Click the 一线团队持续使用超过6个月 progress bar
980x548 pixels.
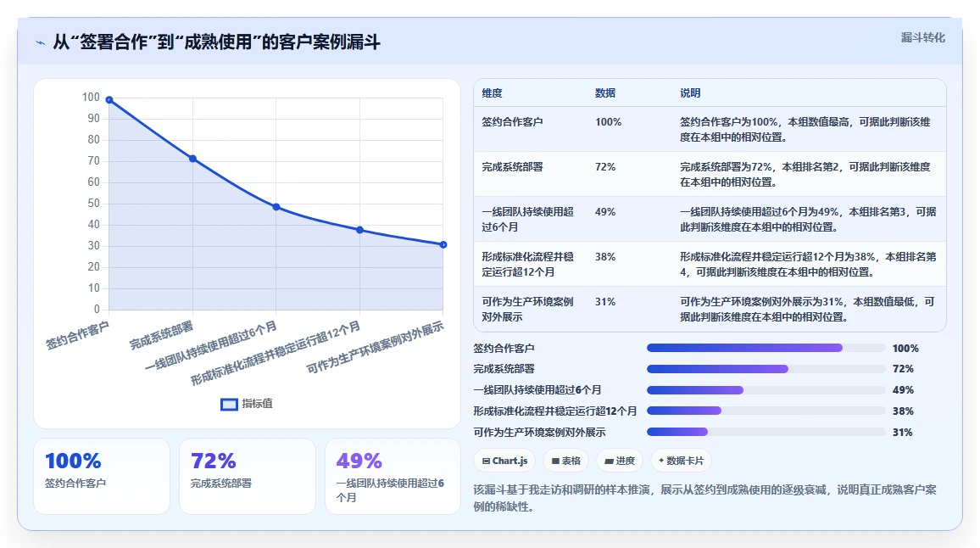click(766, 390)
